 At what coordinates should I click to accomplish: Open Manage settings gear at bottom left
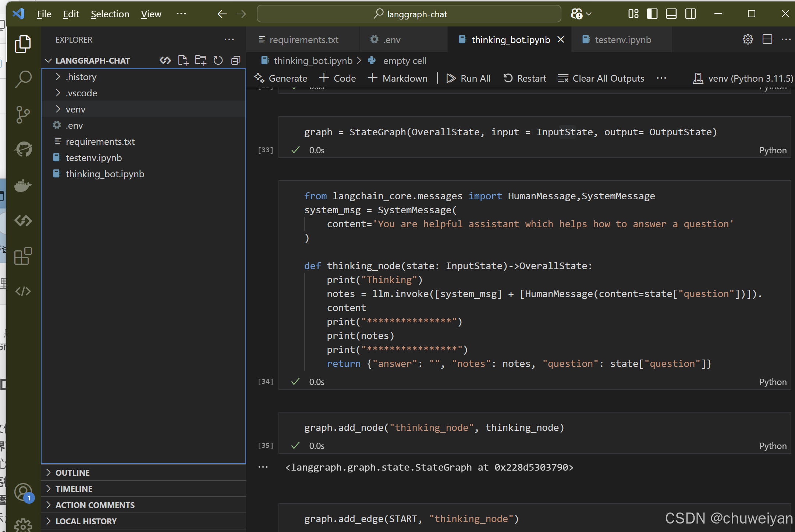[23, 525]
